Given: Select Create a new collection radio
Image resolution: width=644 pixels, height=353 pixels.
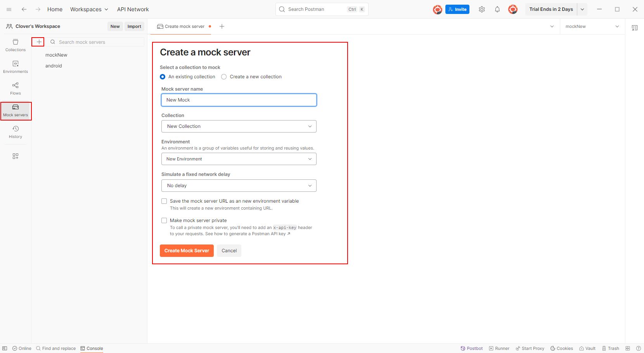Looking at the screenshot, I should [x=224, y=77].
